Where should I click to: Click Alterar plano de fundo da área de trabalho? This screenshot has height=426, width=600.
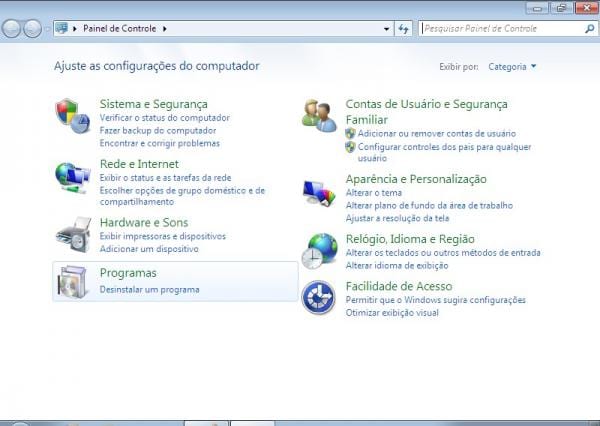[429, 205]
